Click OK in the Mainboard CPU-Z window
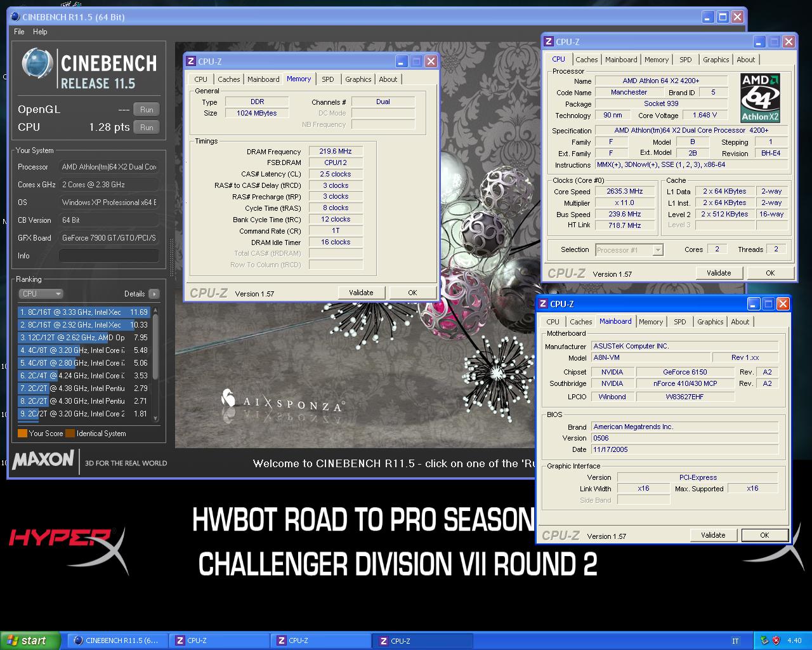812x650 pixels. (x=764, y=535)
